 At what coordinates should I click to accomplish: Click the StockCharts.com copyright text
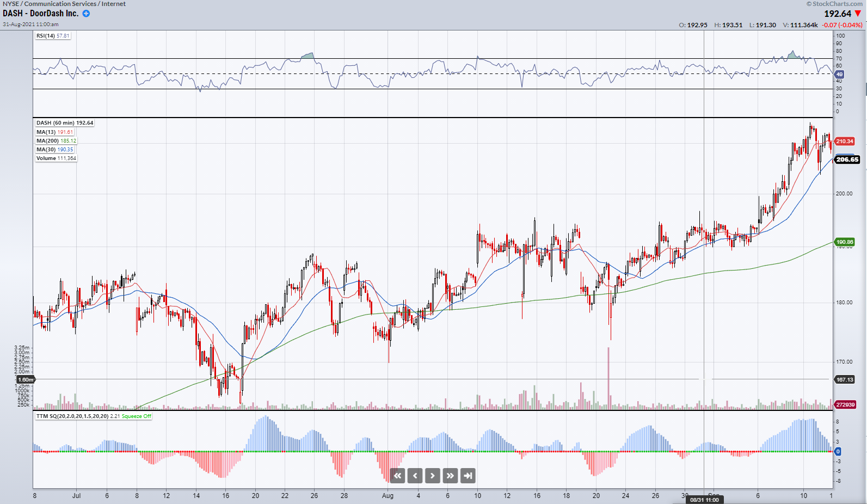(834, 4)
